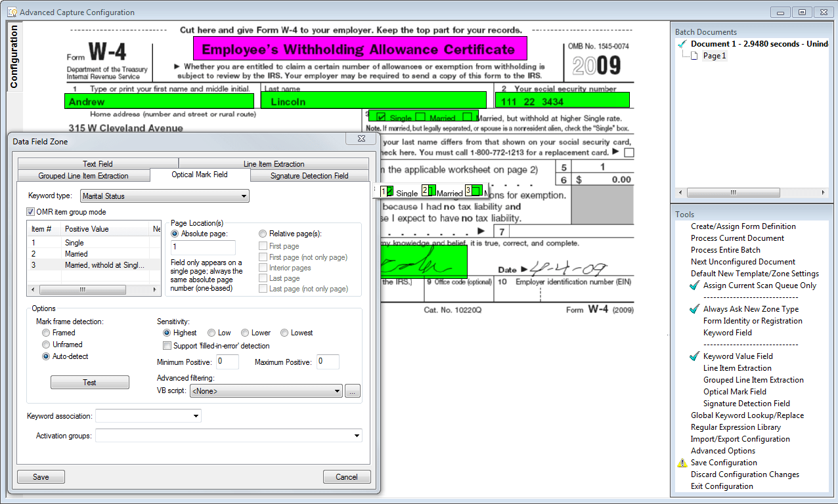Enable Support 'filled-in-error' detection checkbox
The width and height of the screenshot is (838, 504).
click(167, 346)
